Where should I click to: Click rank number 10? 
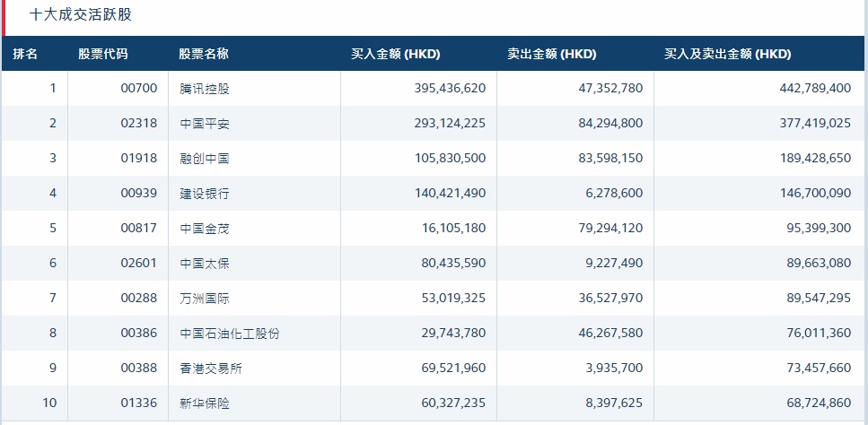[50, 403]
